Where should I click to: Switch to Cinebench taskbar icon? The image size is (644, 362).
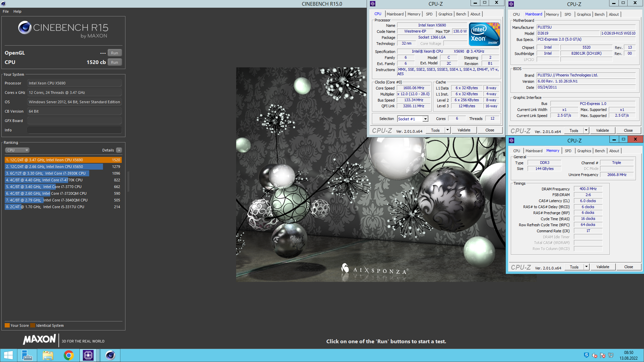click(110, 355)
